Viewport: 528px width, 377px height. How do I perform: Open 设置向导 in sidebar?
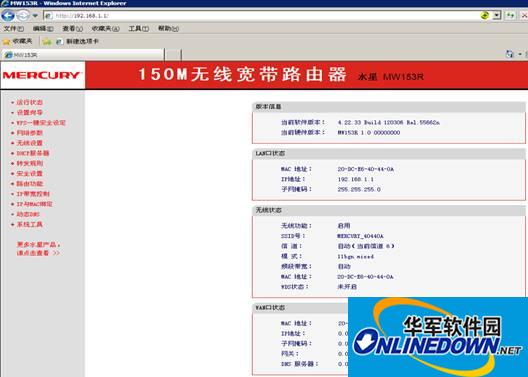coord(30,112)
